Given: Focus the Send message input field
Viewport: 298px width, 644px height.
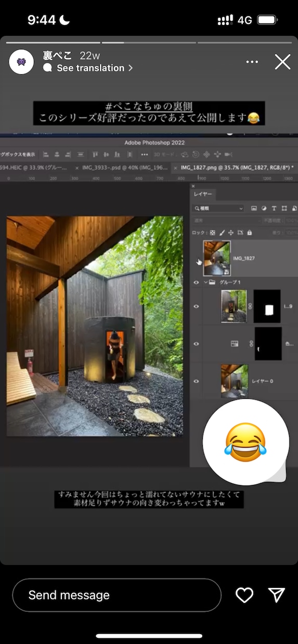Looking at the screenshot, I should [x=117, y=595].
